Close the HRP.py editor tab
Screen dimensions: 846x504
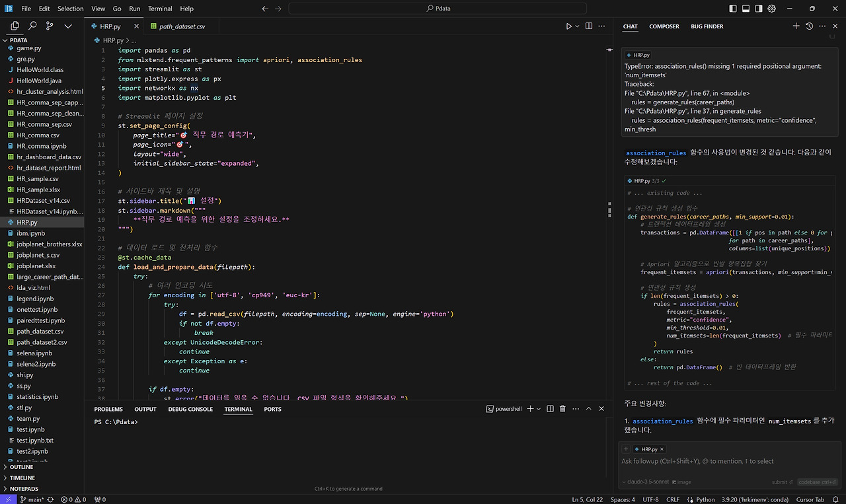tap(137, 26)
